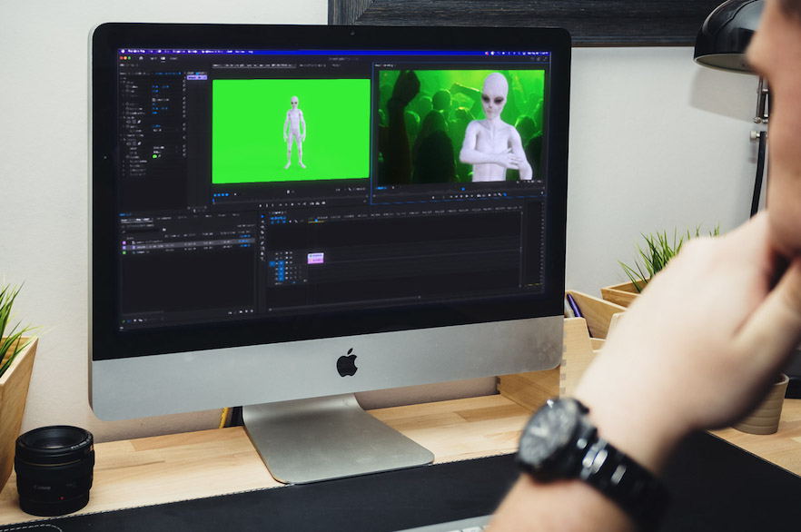Open the green key color swatch
This screenshot has height=532, width=801.
pos(154,156)
